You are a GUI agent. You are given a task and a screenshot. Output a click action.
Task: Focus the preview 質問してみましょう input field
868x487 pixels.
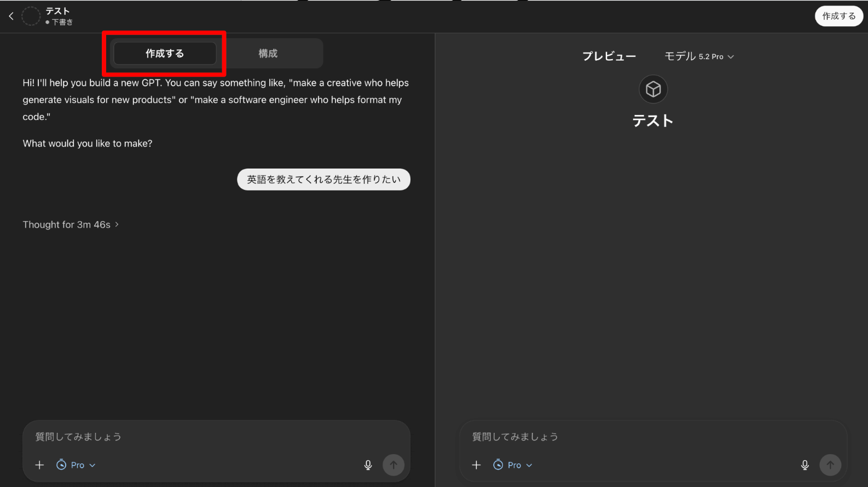click(x=653, y=437)
